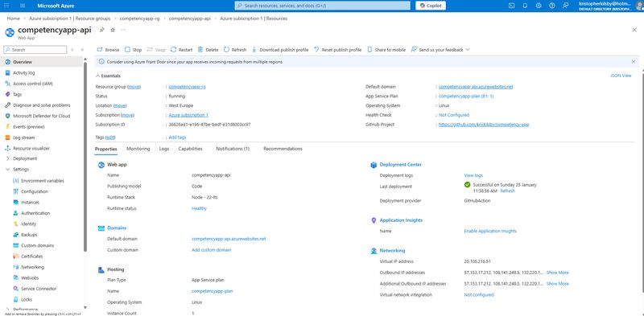Open the Azure subscription 1 link
This screenshot has width=644, height=316.
pos(188,115)
